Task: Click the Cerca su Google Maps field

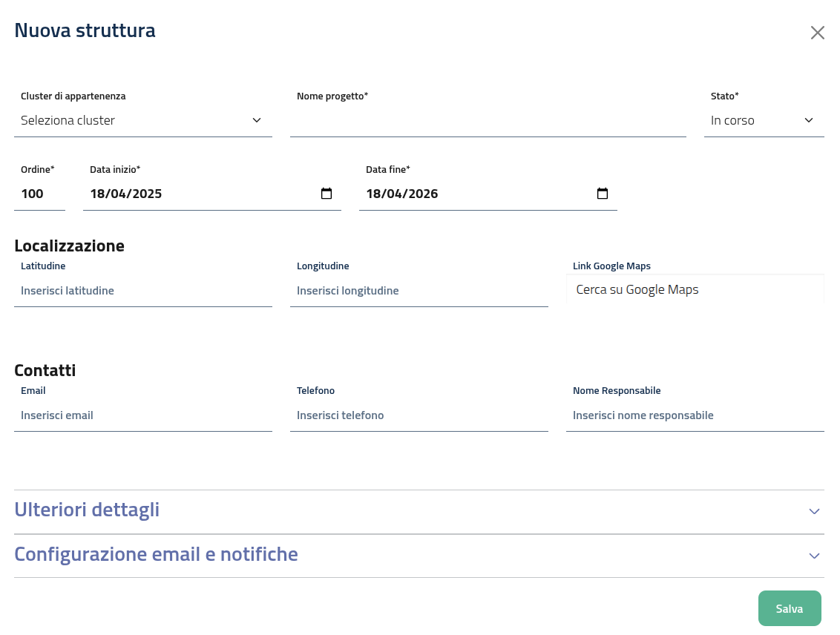Action: [x=695, y=289]
